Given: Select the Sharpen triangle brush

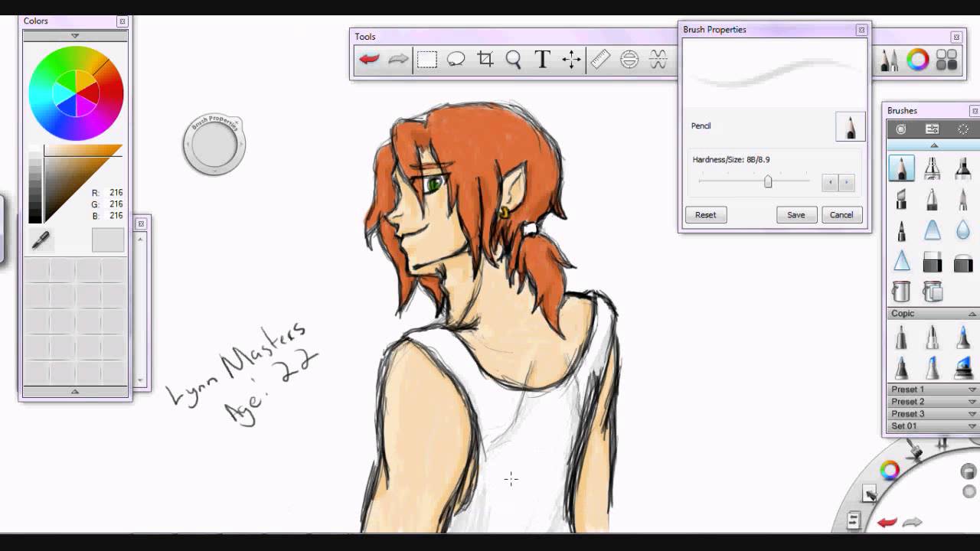Looking at the screenshot, I should [x=902, y=261].
